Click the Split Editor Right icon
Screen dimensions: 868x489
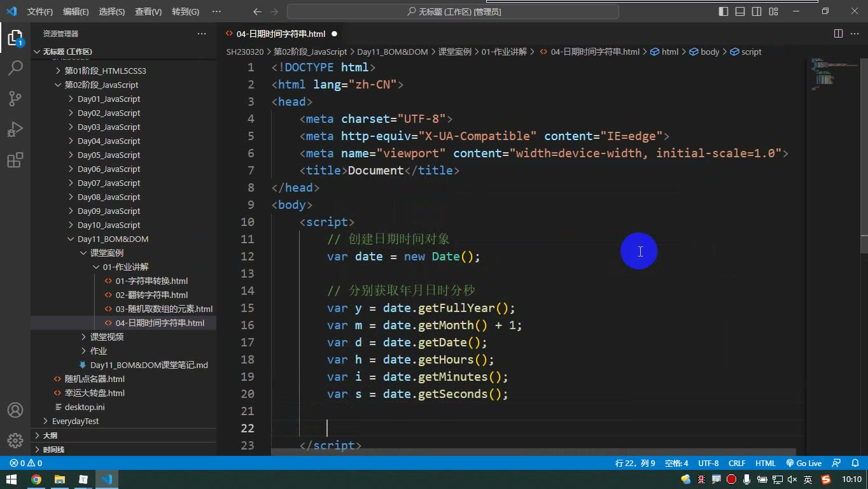[838, 34]
